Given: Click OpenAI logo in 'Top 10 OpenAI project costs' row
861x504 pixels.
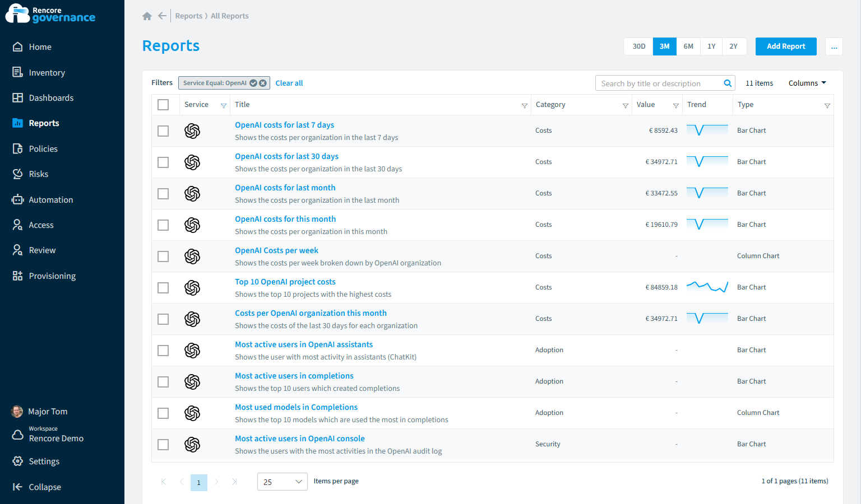Looking at the screenshot, I should click(x=192, y=288).
